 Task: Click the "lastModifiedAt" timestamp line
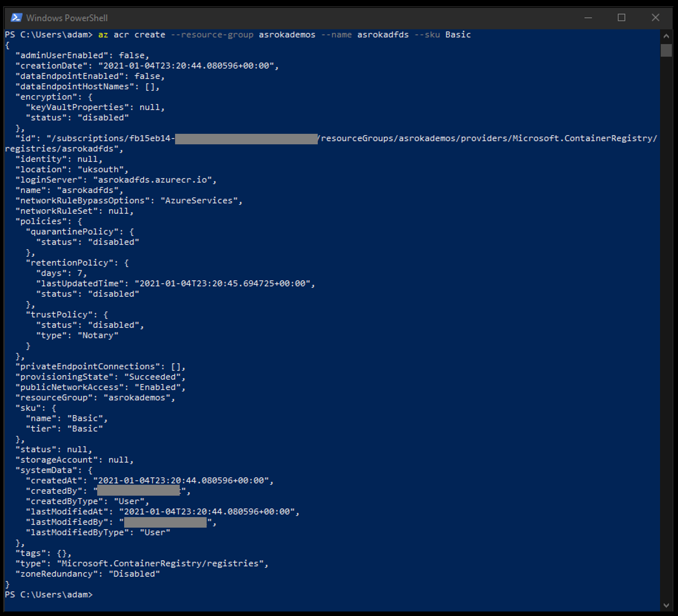[x=162, y=512]
